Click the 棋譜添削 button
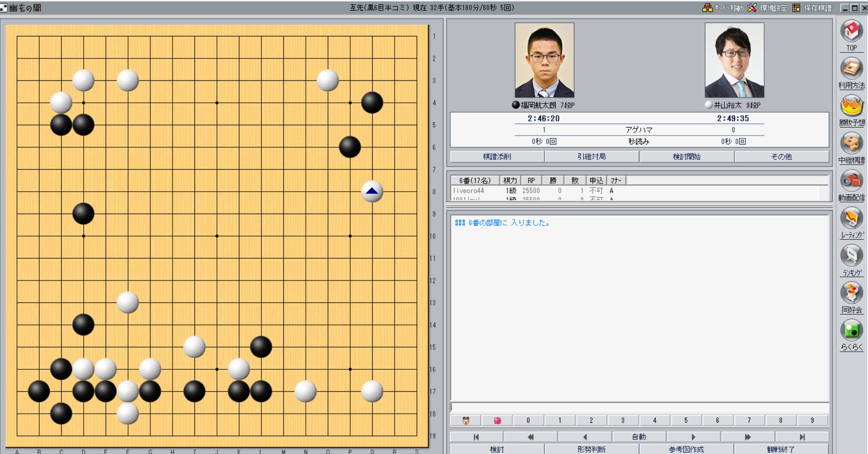Screen dimensions: 868x454 [x=497, y=157]
